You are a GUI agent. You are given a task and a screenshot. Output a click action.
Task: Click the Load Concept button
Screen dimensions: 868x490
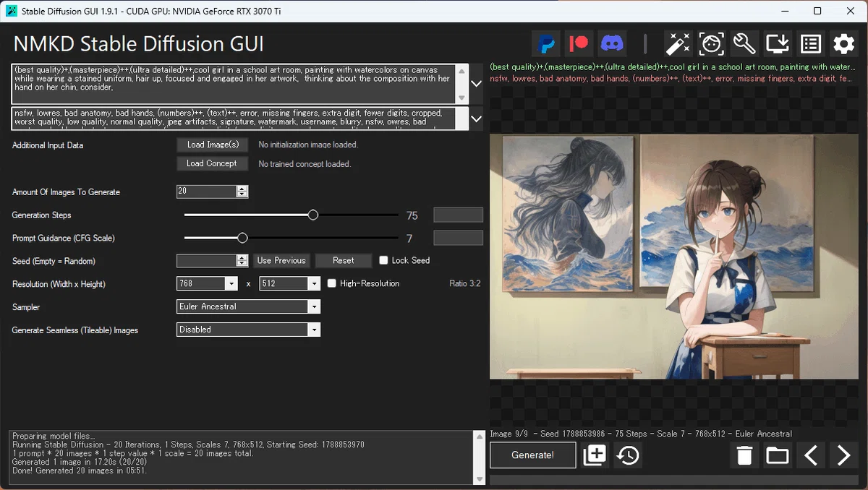tap(212, 163)
